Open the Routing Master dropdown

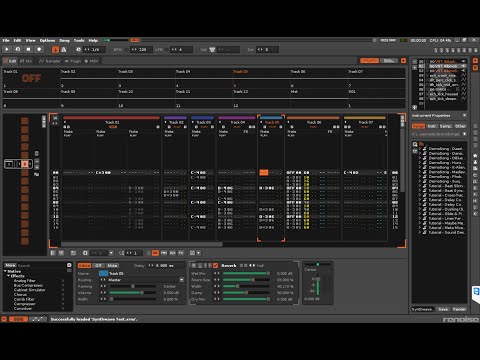coord(182,280)
